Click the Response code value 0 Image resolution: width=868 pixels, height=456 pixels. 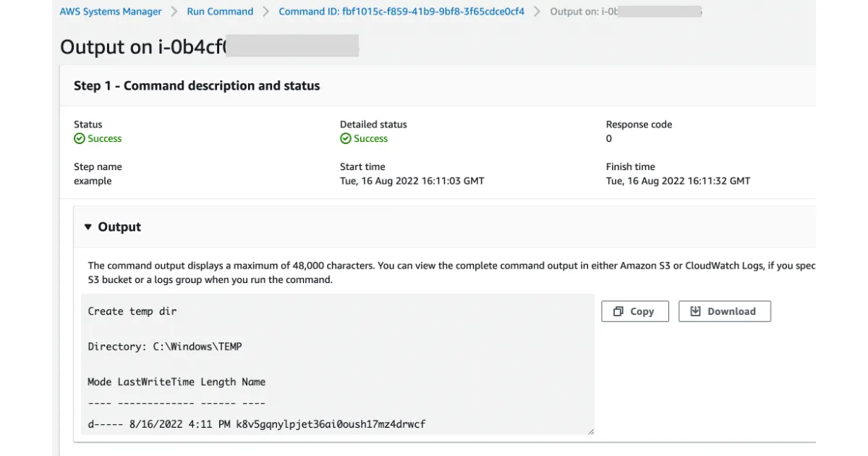[x=609, y=139]
